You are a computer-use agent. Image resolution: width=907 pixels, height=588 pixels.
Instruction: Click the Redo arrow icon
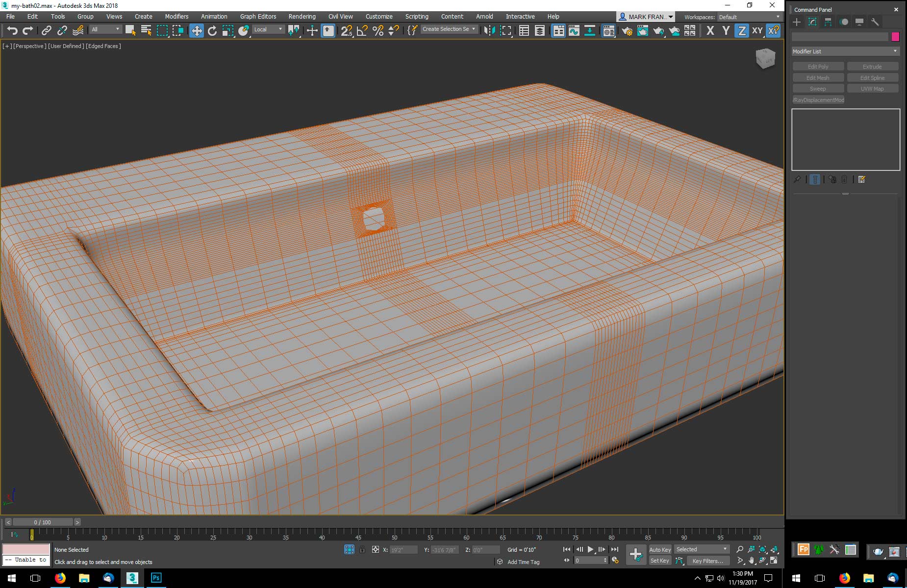coord(28,30)
